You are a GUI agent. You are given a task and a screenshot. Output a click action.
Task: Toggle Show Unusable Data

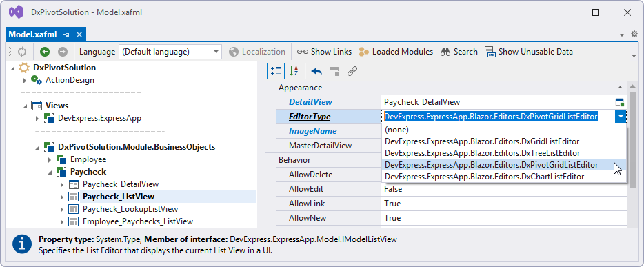click(x=529, y=52)
